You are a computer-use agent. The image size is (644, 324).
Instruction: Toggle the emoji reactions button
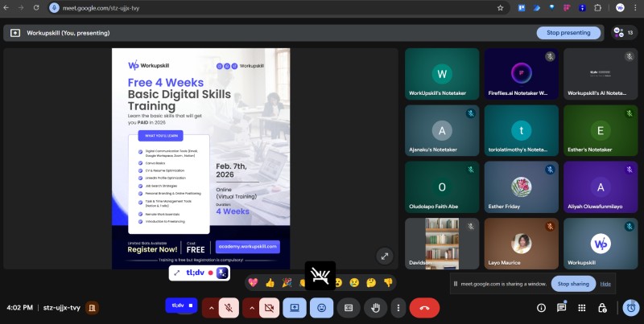[321, 308]
